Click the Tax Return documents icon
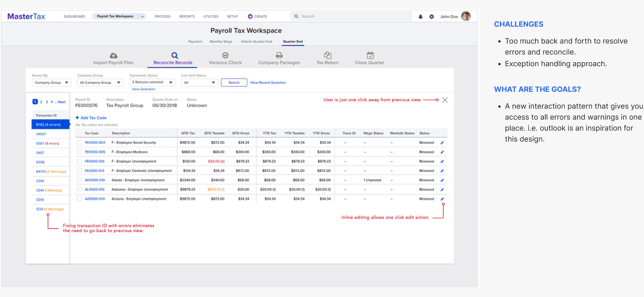The width and height of the screenshot is (644, 297). 327,55
